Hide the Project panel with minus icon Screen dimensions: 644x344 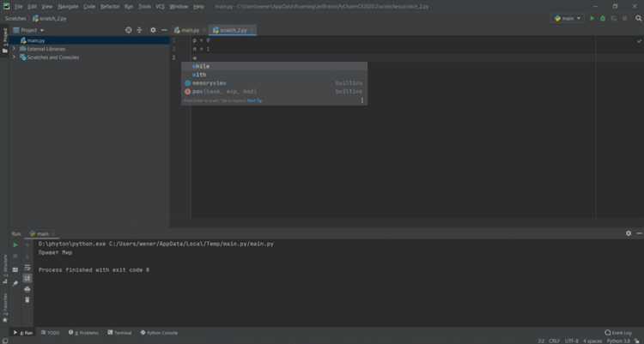164,30
